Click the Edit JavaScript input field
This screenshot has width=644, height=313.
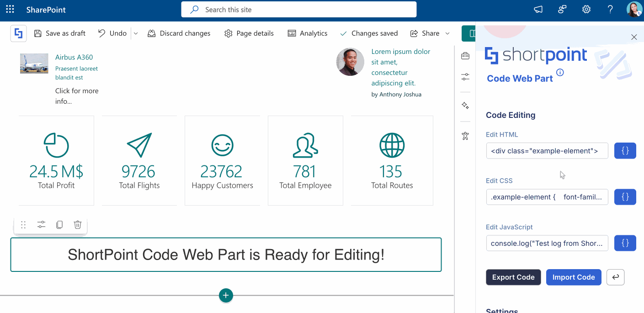[x=547, y=243]
